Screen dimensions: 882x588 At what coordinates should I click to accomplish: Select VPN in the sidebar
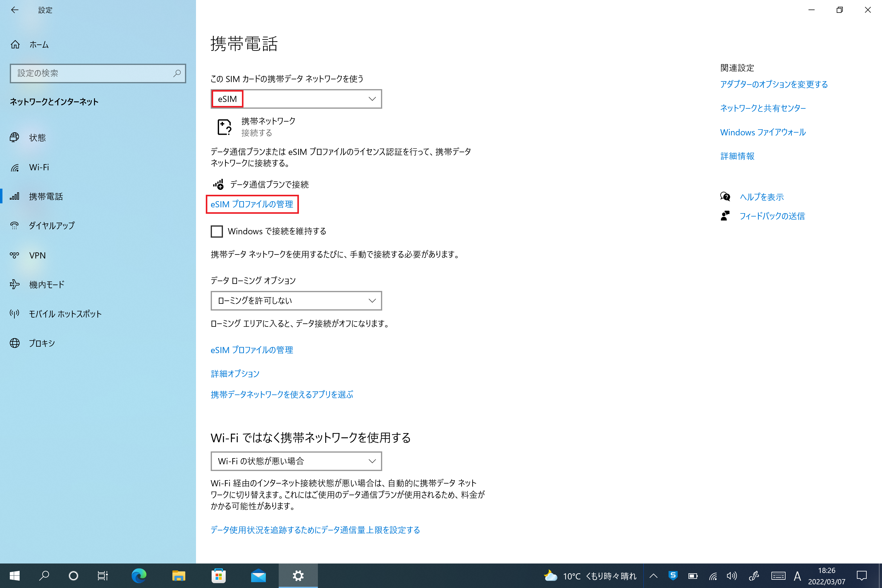tap(37, 255)
